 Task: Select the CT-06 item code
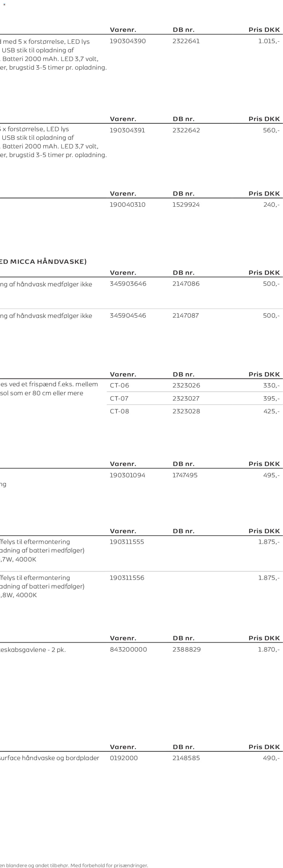click(119, 386)
